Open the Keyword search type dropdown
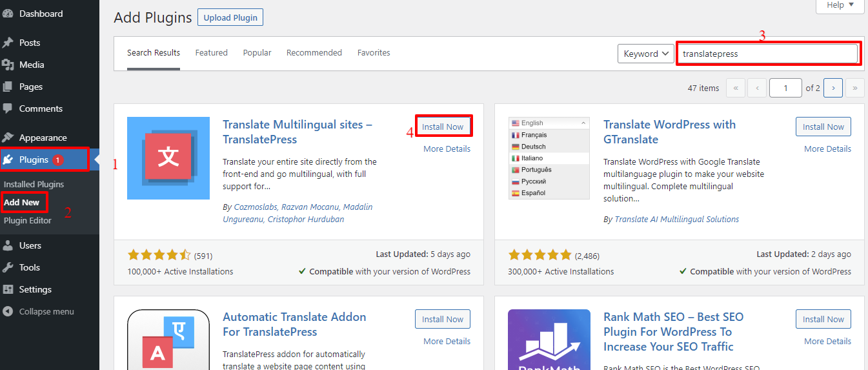Screen dimensions: 868x370 [x=645, y=54]
